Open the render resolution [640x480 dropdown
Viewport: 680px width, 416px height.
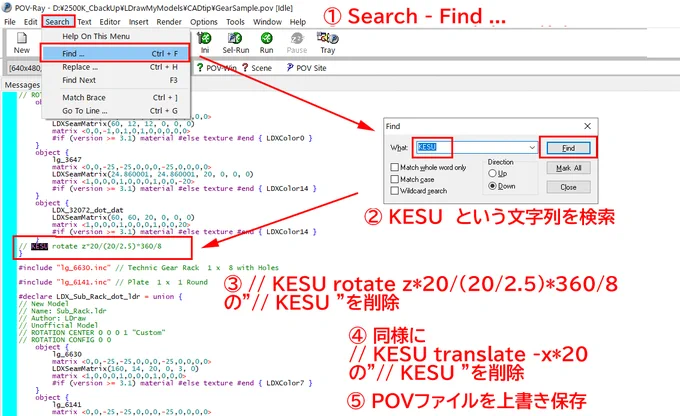[24, 68]
